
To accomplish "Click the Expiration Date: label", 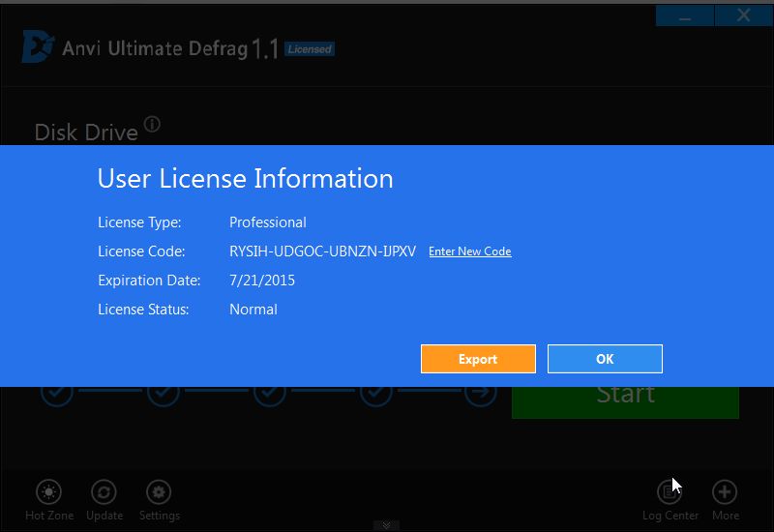I will pos(149,281).
